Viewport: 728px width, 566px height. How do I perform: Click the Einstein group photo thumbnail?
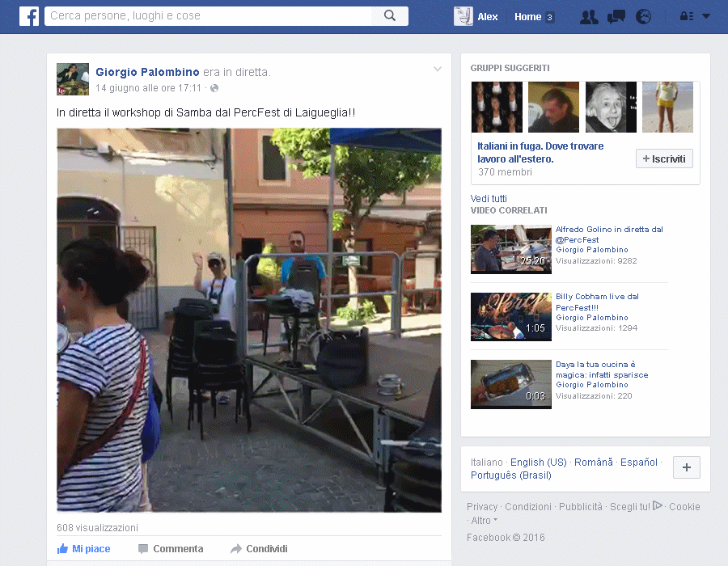click(x=611, y=108)
